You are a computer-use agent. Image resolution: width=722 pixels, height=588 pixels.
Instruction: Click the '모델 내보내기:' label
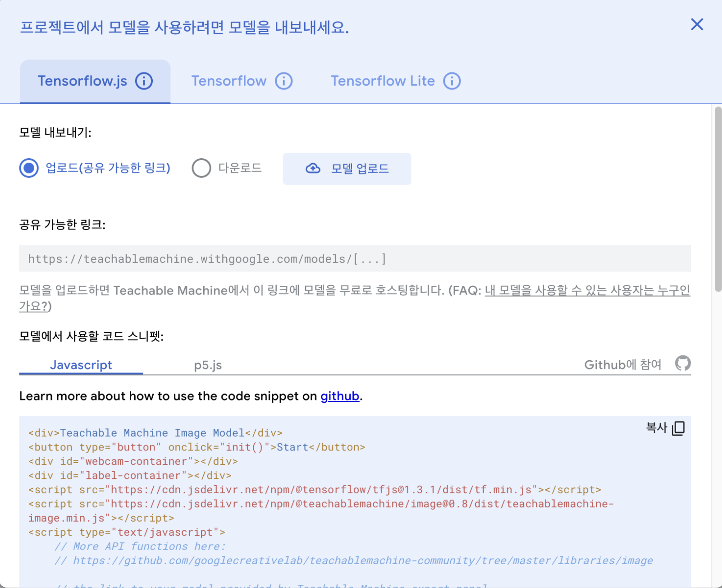pyautogui.click(x=55, y=133)
